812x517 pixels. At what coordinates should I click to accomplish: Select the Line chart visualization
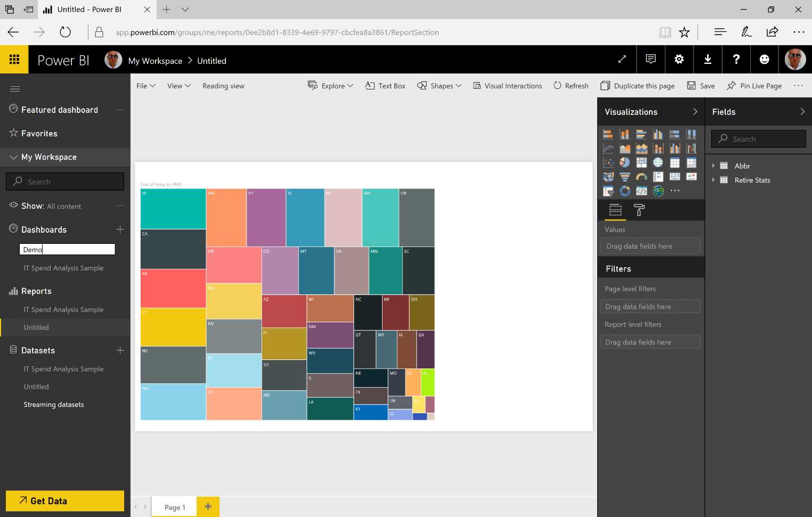pyautogui.click(x=608, y=148)
